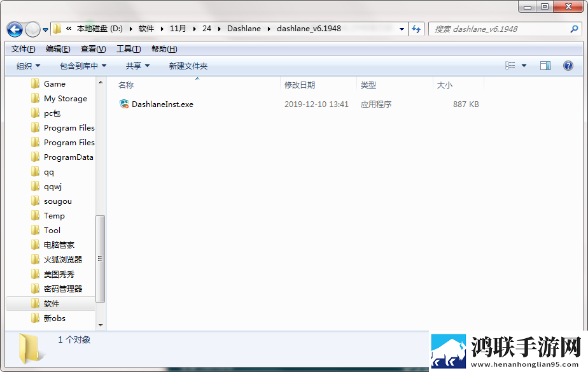Select the 新obs folder
This screenshot has height=372, width=588.
[x=54, y=318]
